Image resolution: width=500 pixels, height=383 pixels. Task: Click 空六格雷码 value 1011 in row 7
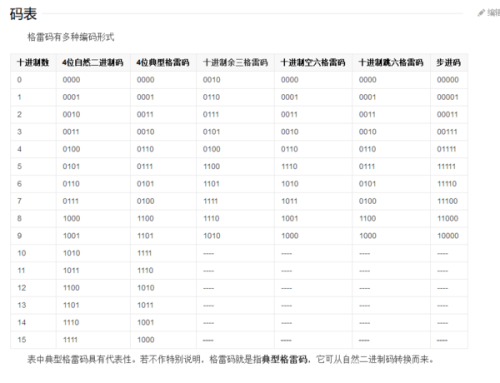pos(289,201)
